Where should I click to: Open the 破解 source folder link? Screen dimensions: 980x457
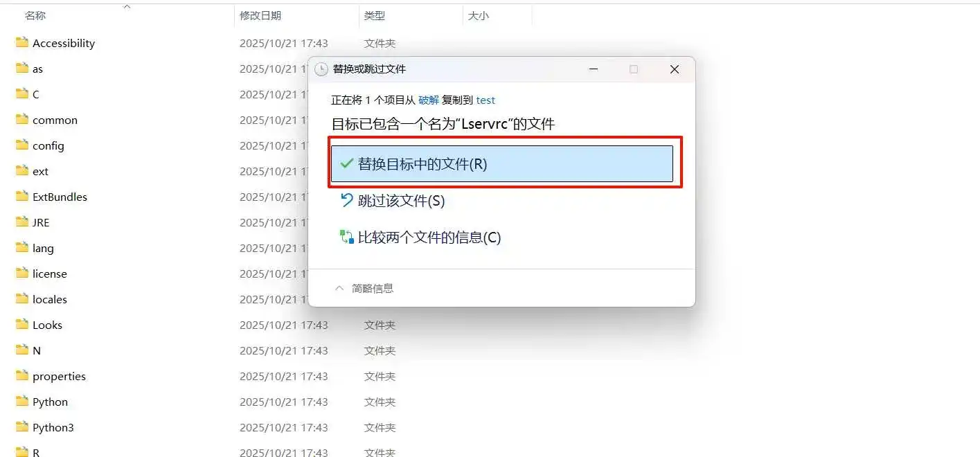(429, 100)
